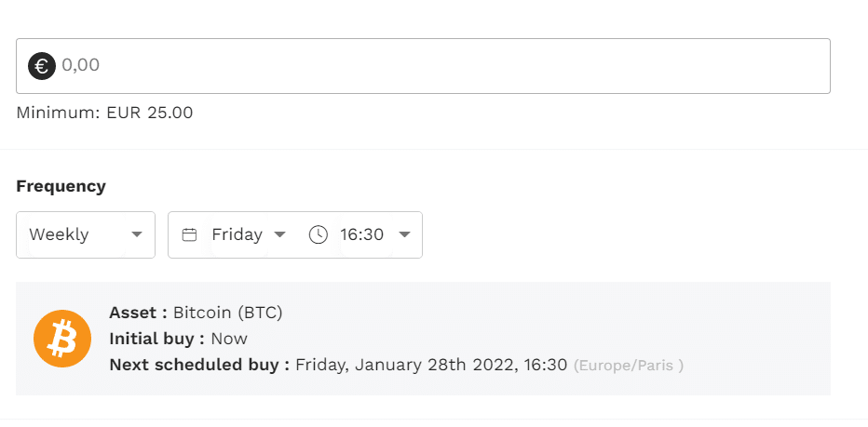Click the Frequency section heading
Viewport: 868px width, 427px height.
[61, 186]
